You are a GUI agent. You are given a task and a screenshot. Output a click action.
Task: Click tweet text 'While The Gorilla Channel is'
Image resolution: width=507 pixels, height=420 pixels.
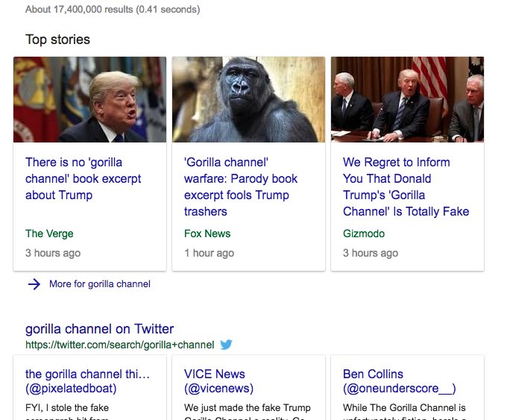tap(404, 407)
